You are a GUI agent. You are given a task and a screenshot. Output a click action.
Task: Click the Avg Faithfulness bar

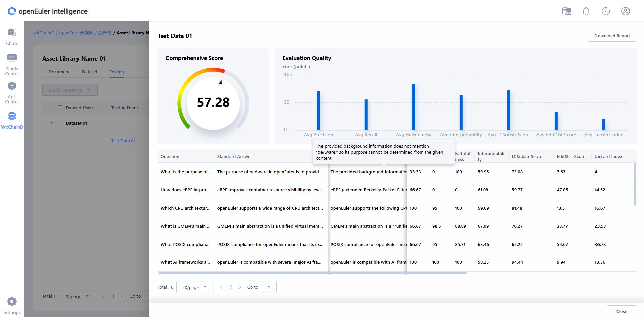[x=413, y=107]
